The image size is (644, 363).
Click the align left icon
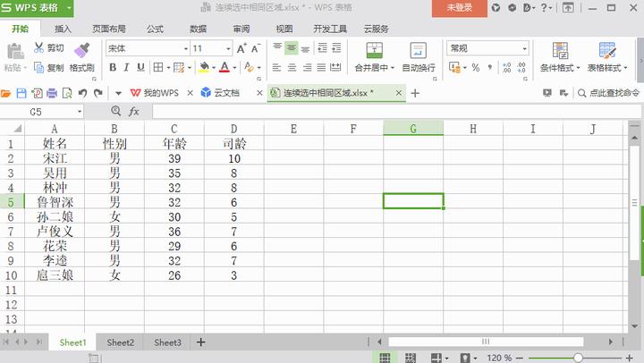coord(276,67)
